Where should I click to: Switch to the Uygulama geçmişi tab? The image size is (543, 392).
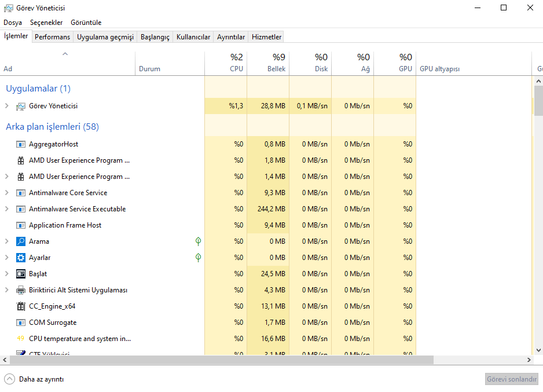[105, 37]
